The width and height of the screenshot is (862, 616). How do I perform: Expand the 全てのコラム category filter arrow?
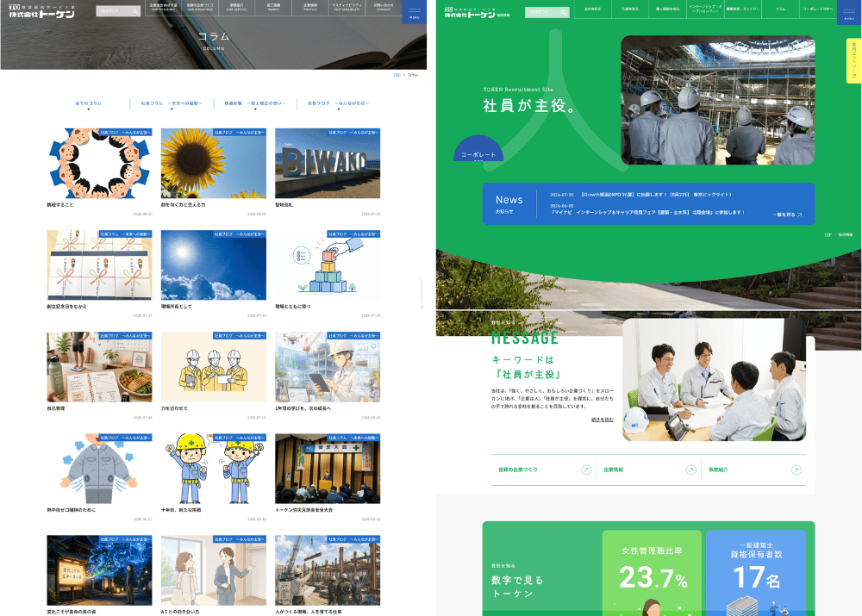[88, 109]
